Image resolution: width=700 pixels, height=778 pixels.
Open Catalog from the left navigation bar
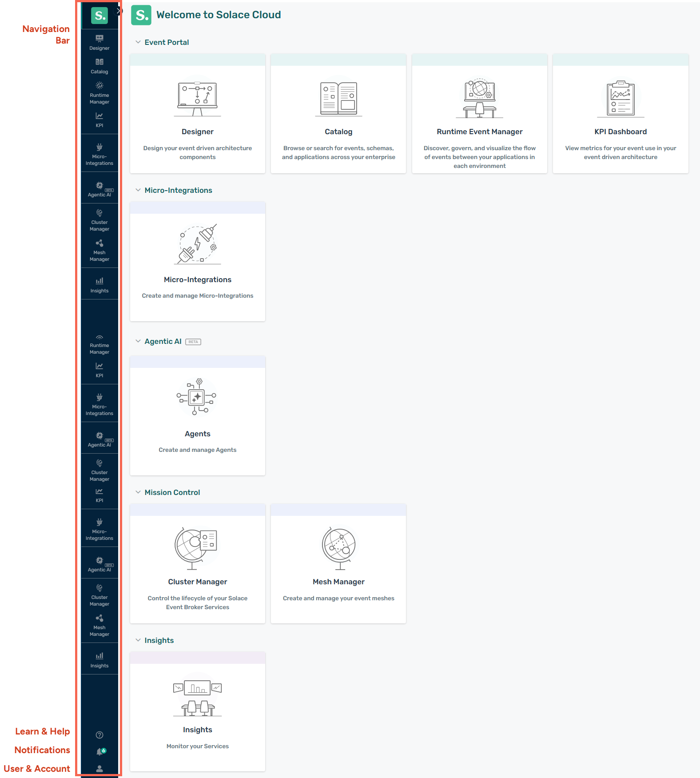[x=99, y=66]
